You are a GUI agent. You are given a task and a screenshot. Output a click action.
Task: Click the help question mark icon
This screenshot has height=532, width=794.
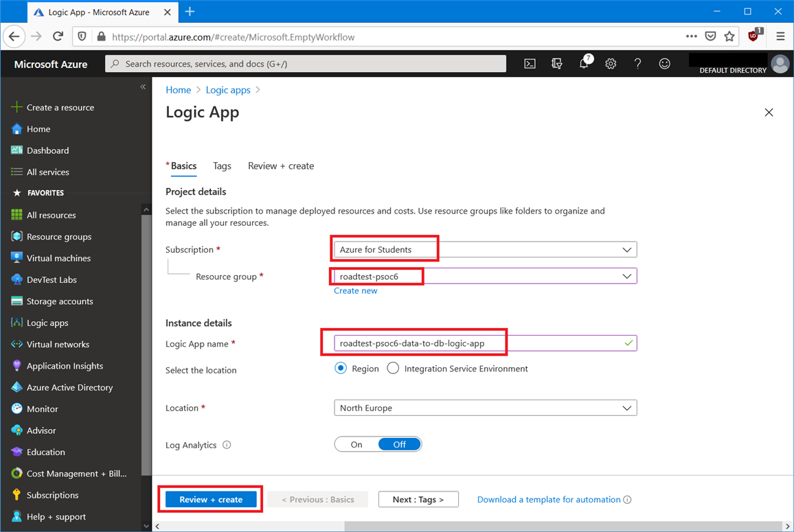point(637,64)
